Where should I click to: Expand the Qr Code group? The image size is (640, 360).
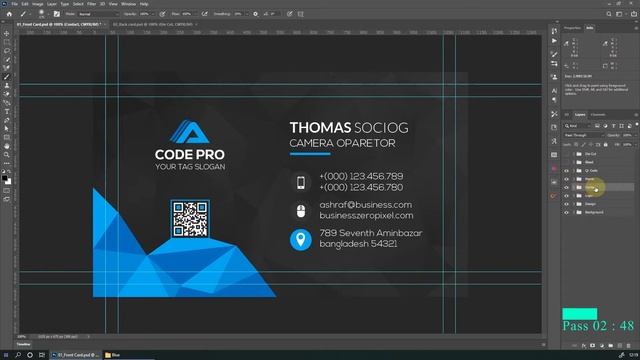pos(573,171)
